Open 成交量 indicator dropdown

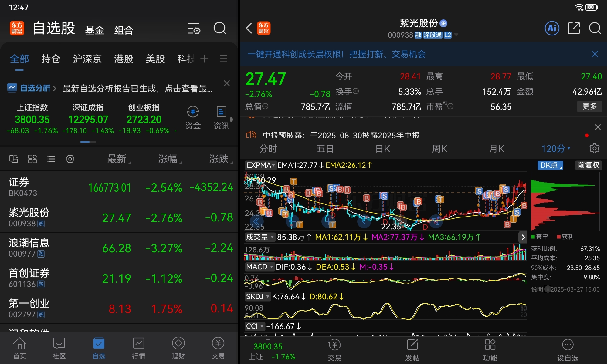pyautogui.click(x=260, y=237)
